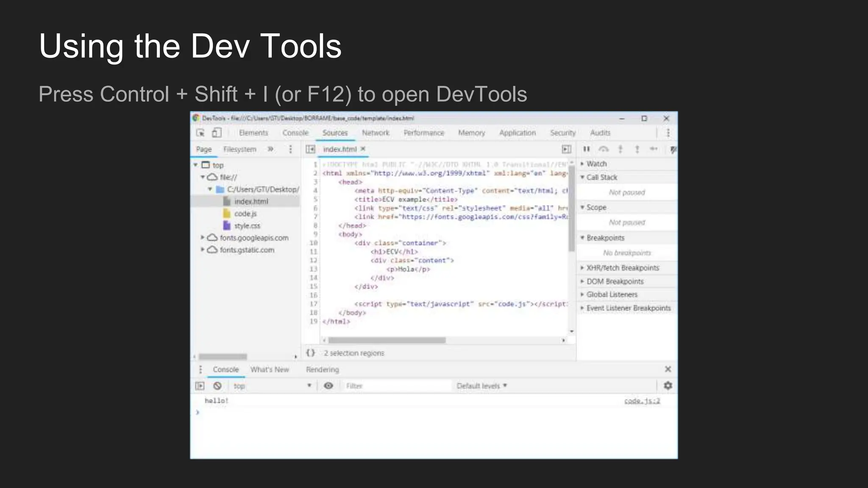Clear the console with the ban icon
The image size is (868, 488).
tap(217, 386)
